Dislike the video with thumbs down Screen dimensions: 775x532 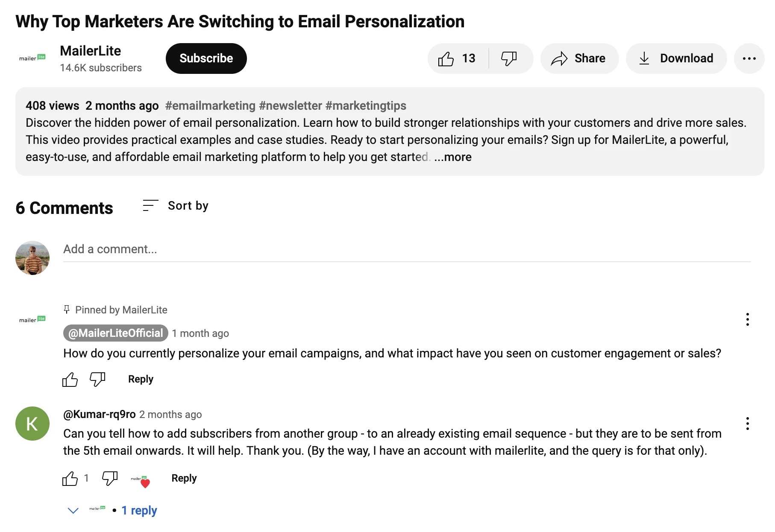(x=509, y=58)
